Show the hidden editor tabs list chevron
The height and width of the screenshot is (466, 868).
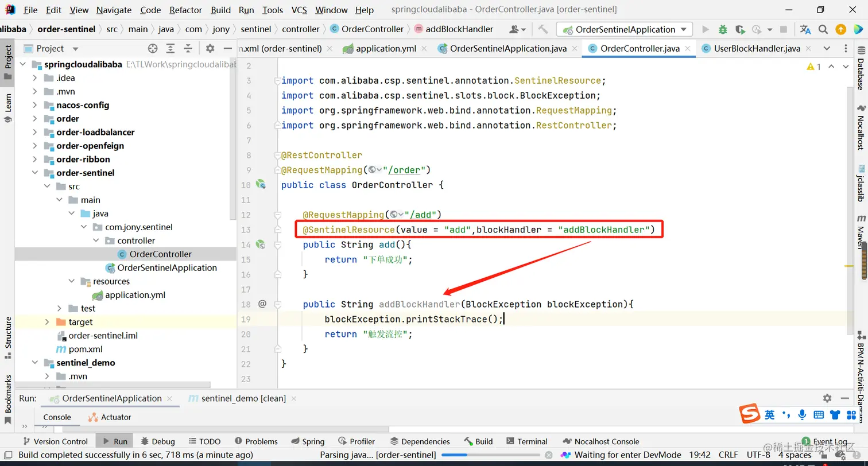pyautogui.click(x=827, y=49)
